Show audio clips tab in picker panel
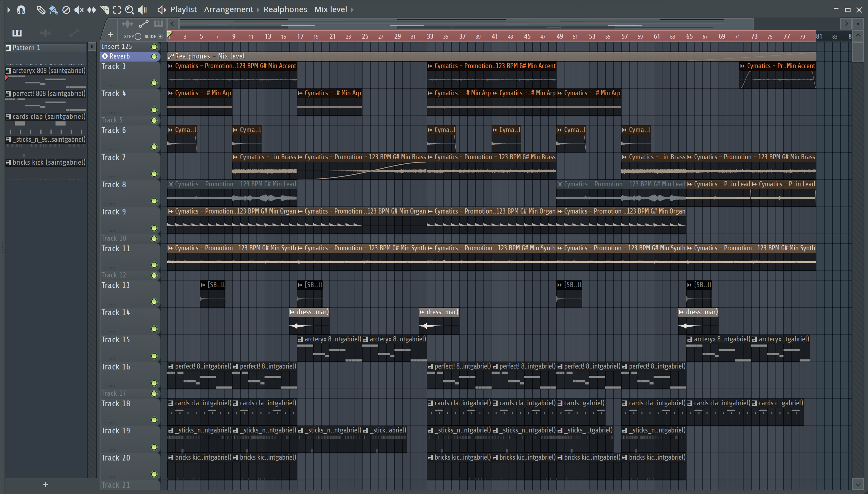Image resolution: width=868 pixels, height=494 pixels. (46, 33)
